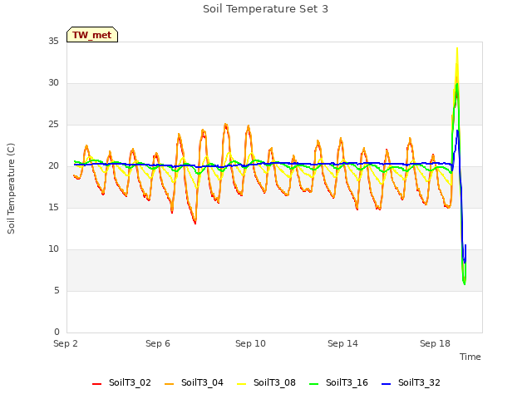Click the 10 y-axis tick label
The width and height of the screenshot is (532, 399).
pyautogui.click(x=53, y=249)
